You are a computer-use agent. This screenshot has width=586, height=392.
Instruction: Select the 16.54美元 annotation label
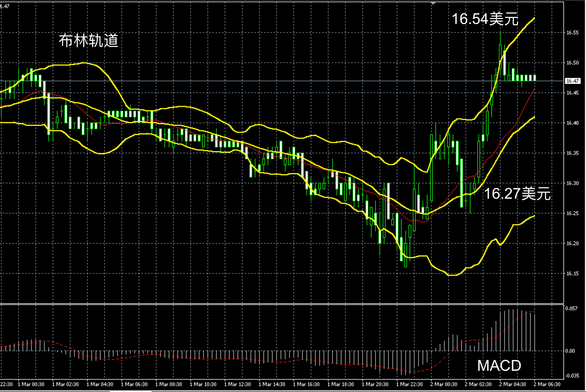[485, 19]
